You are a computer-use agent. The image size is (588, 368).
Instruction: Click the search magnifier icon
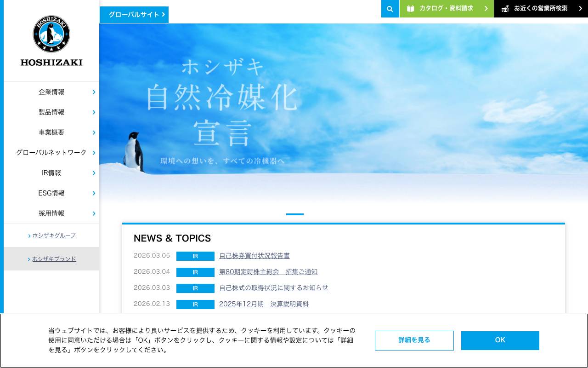click(x=390, y=8)
